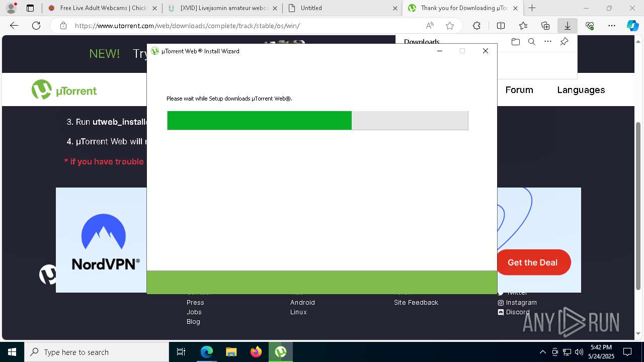Open the Forum menu link
The height and width of the screenshot is (362, 644).
pos(519,90)
